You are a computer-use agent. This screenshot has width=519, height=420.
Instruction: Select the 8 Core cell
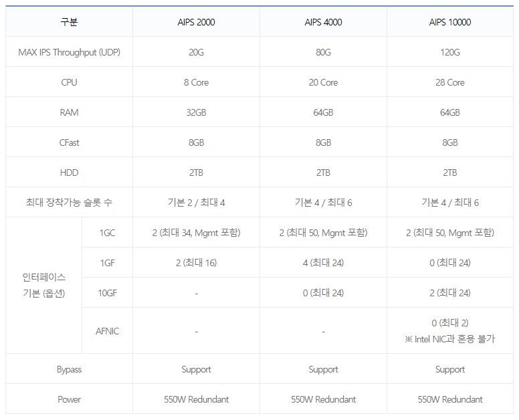196,82
